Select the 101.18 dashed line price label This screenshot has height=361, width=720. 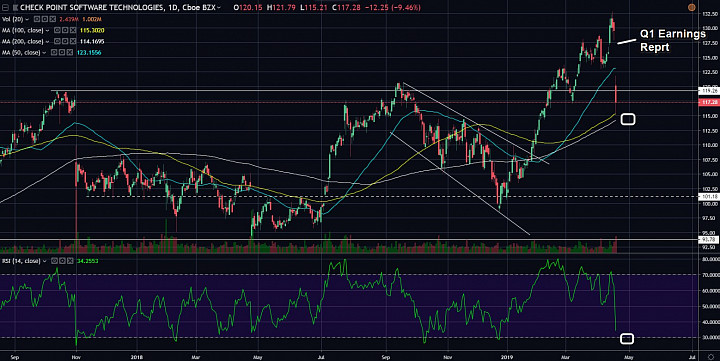coord(708,197)
